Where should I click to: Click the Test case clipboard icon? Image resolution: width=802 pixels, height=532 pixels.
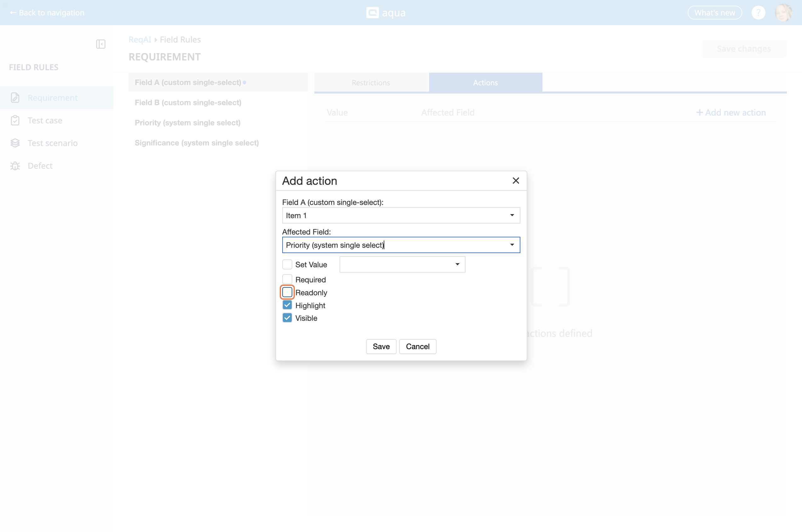pyautogui.click(x=15, y=121)
